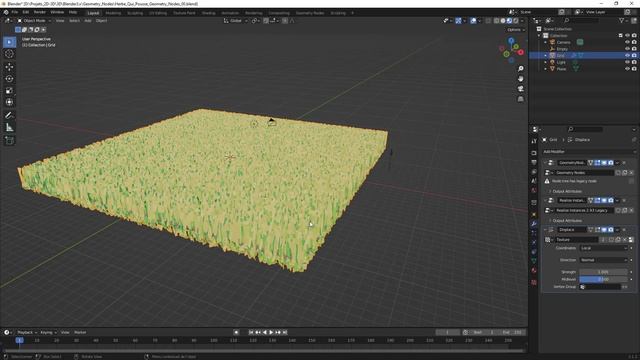The width and height of the screenshot is (640, 360).
Task: Toggle X-ray view in viewport header
Action: (x=489, y=20)
